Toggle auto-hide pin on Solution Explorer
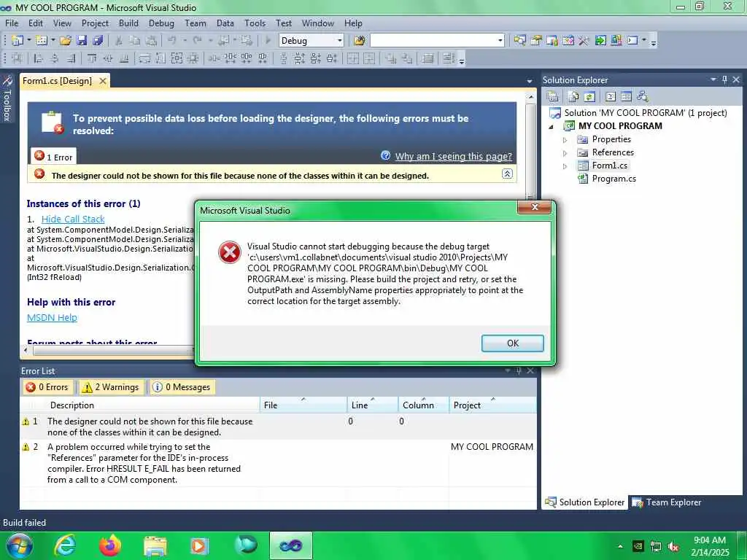The image size is (747, 560). [724, 79]
